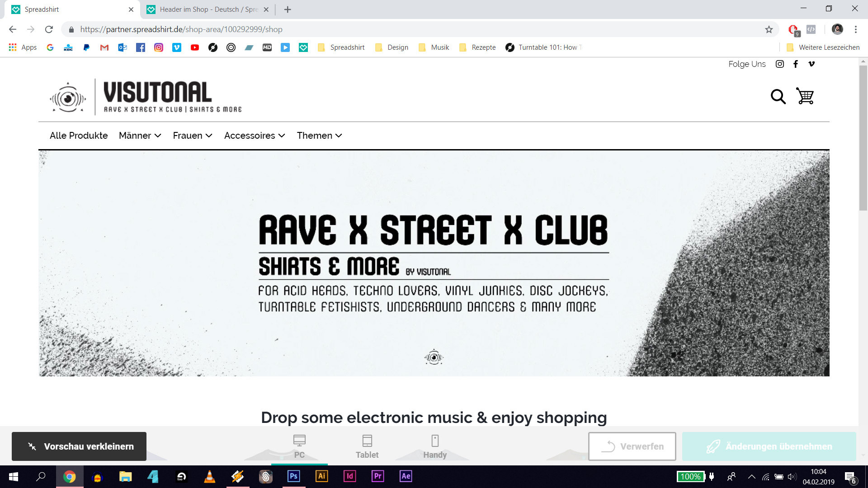Click the Facebook icon next to Folge Uns
The image size is (868, 488).
pyautogui.click(x=796, y=64)
